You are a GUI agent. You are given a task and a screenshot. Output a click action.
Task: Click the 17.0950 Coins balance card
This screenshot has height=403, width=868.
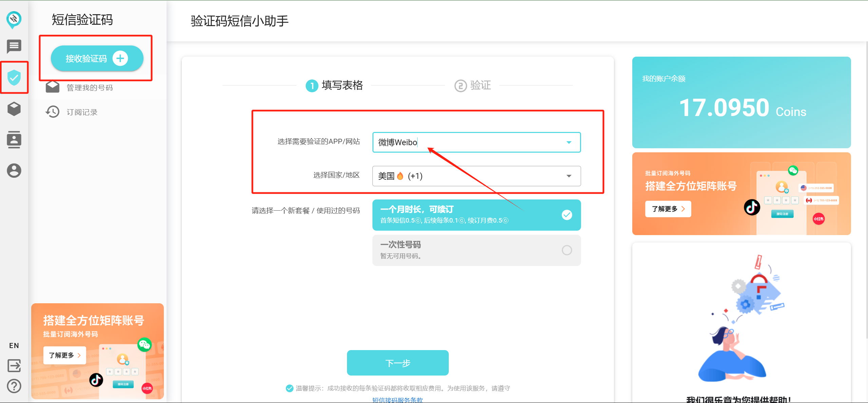coord(741,102)
